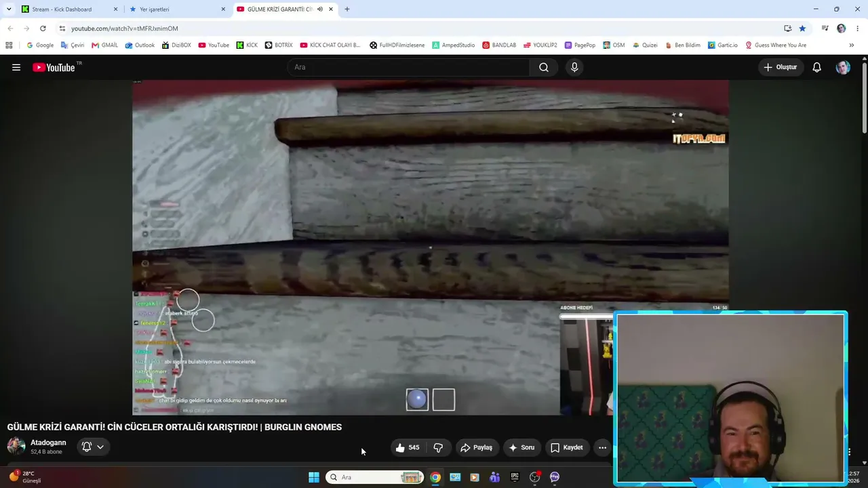Image resolution: width=868 pixels, height=488 pixels.
Task: Open the YOUKLİP2 bookmark
Action: (x=540, y=45)
